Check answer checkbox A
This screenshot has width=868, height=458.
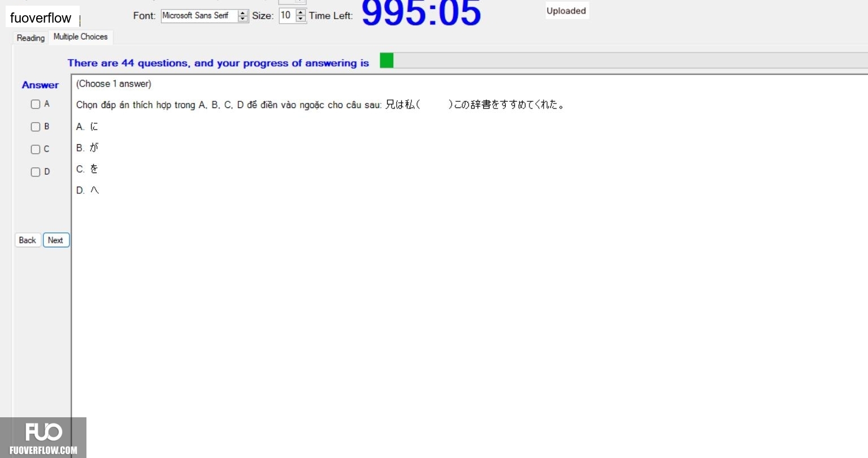tap(36, 104)
